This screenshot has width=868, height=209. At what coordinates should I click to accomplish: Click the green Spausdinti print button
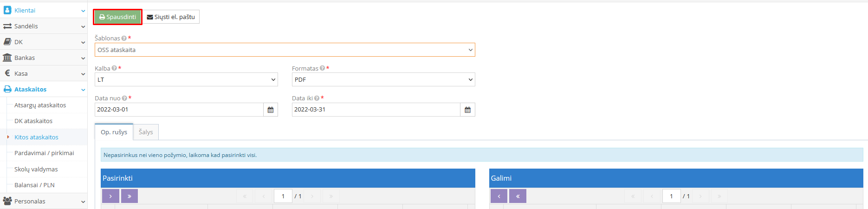click(x=118, y=17)
